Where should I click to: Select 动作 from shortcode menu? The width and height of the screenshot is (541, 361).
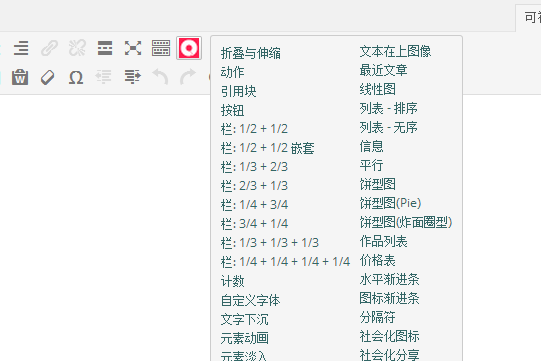click(232, 72)
